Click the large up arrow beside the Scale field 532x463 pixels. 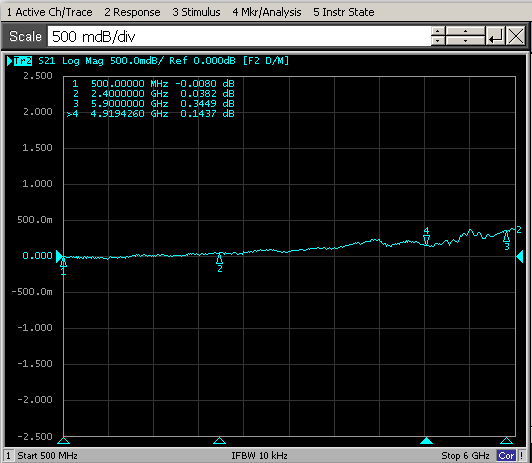point(465,31)
